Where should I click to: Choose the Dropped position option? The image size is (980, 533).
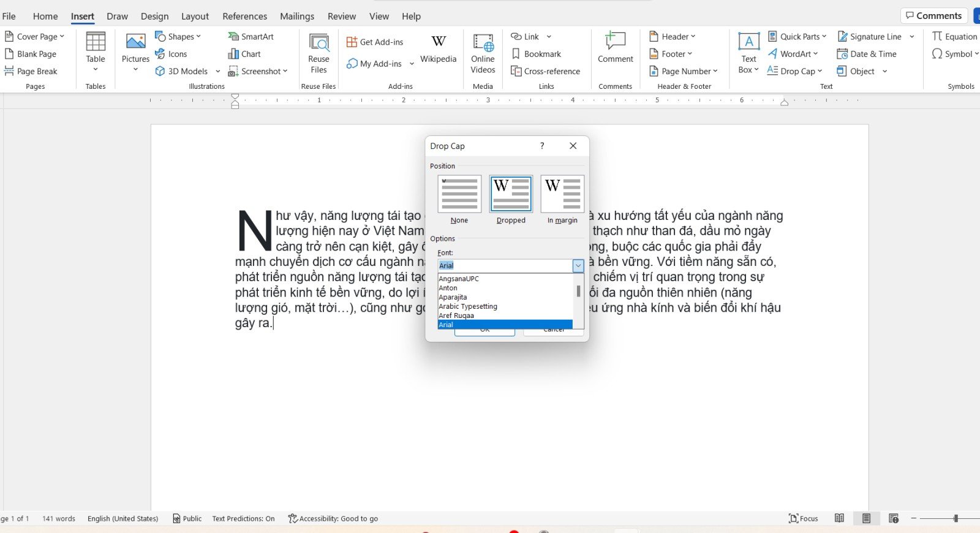coord(511,194)
